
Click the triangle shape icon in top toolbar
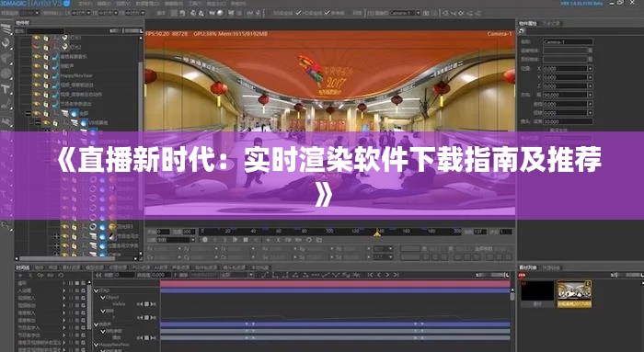(201, 13)
